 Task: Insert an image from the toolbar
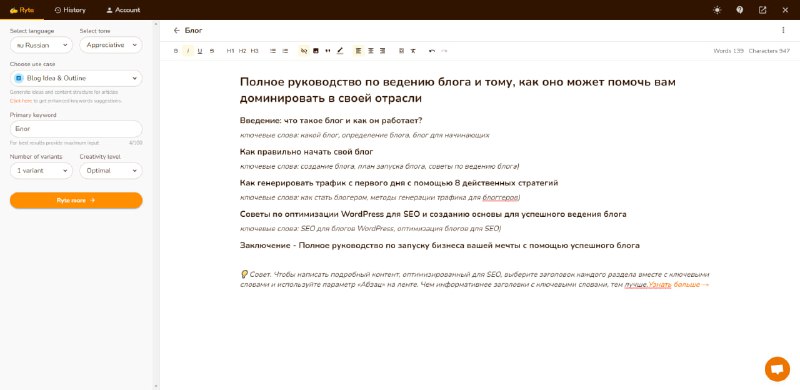[x=316, y=51]
